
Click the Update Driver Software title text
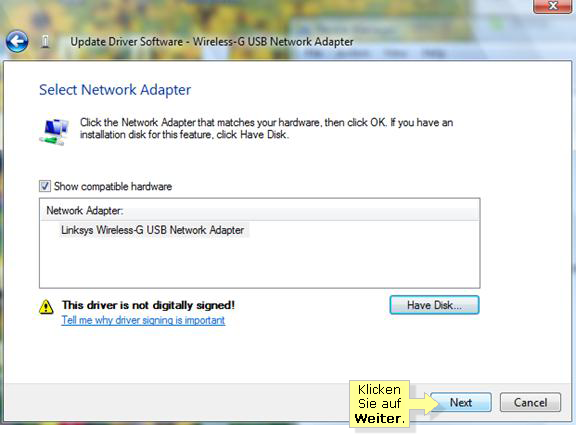click(x=212, y=42)
